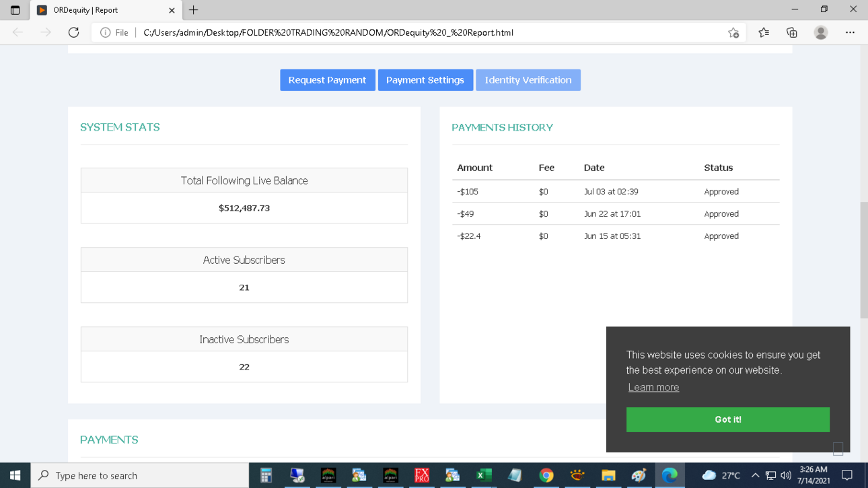Open a new browser tab
This screenshot has height=488, width=868.
[194, 10]
